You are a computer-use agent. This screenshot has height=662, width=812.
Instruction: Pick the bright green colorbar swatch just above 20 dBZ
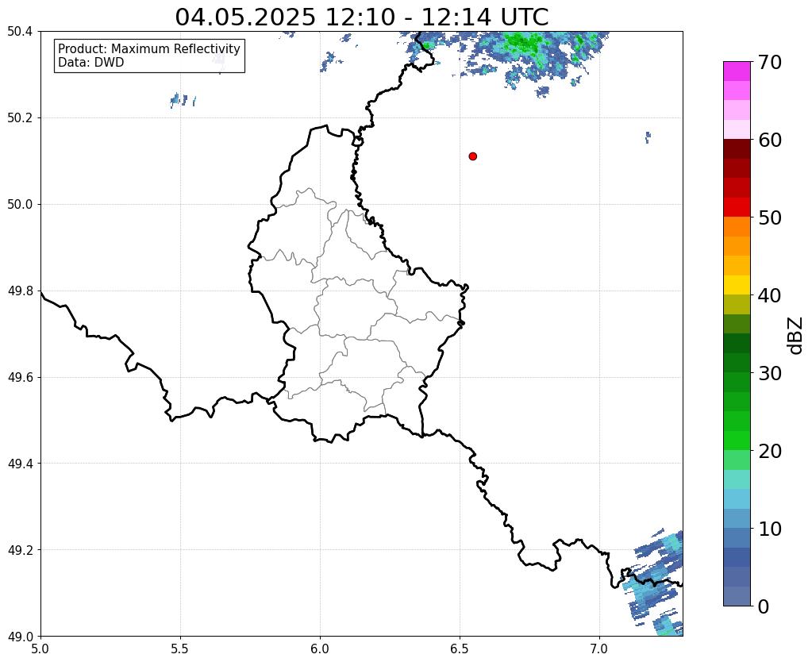coord(737,441)
